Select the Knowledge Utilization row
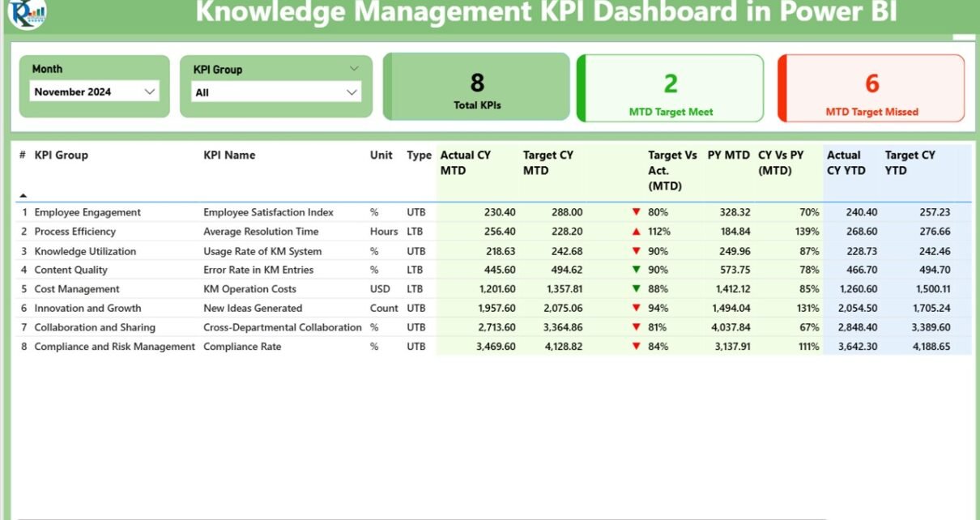The height and width of the screenshot is (520, 980). tap(494, 251)
